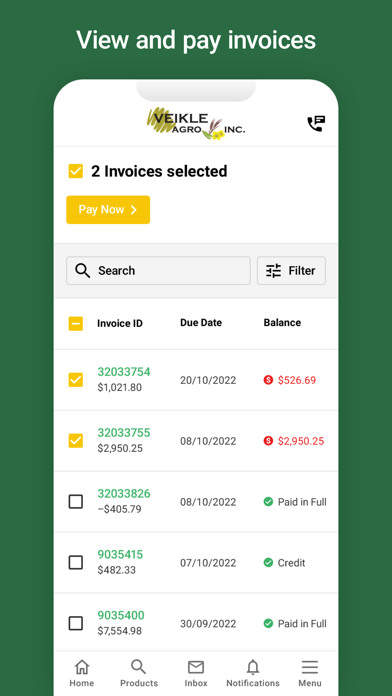The image size is (392, 696).
Task: Click the Due Date column header
Action: (x=201, y=323)
